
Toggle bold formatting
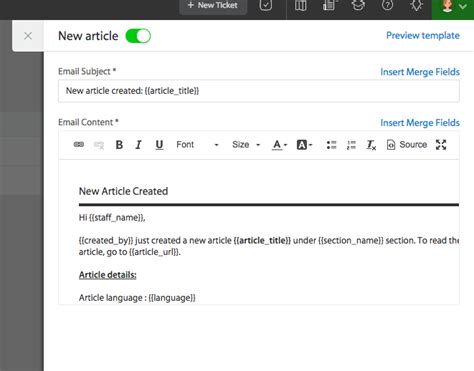(x=119, y=145)
